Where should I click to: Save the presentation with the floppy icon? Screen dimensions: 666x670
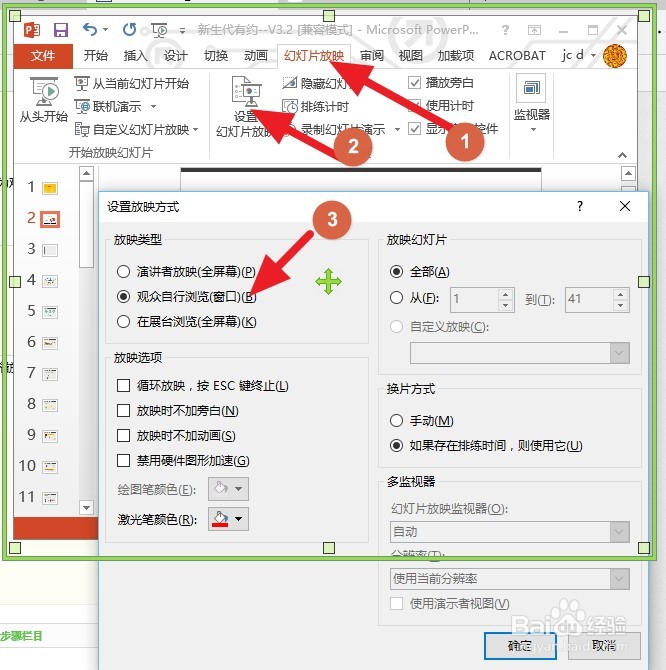tap(61, 30)
